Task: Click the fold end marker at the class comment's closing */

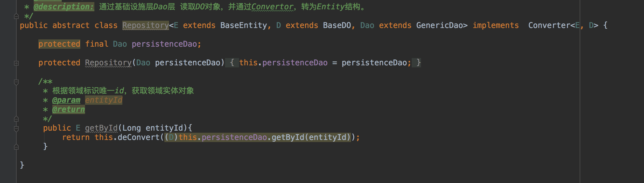Action: (16, 16)
